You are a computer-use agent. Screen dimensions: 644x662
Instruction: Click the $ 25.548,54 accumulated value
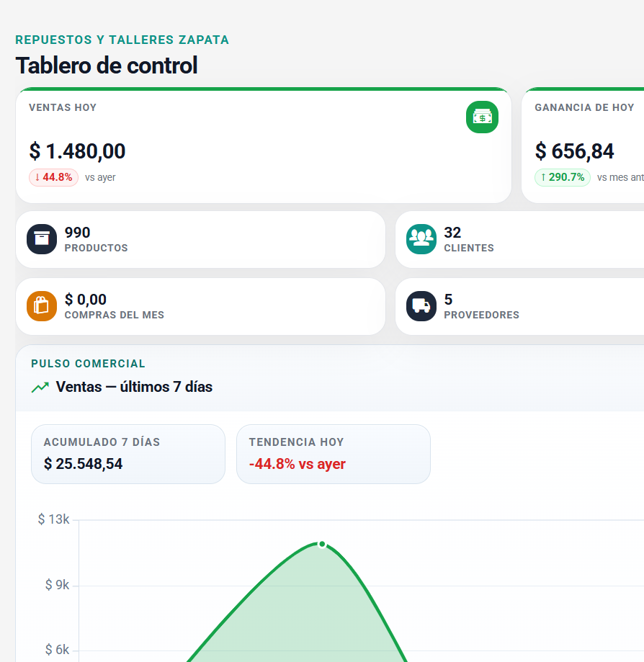click(x=83, y=464)
